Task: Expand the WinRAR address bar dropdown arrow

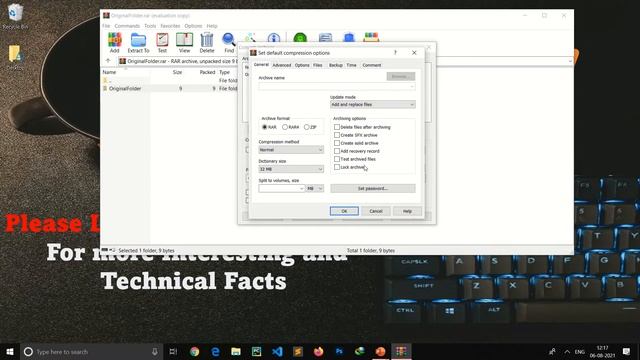Action: point(570,61)
